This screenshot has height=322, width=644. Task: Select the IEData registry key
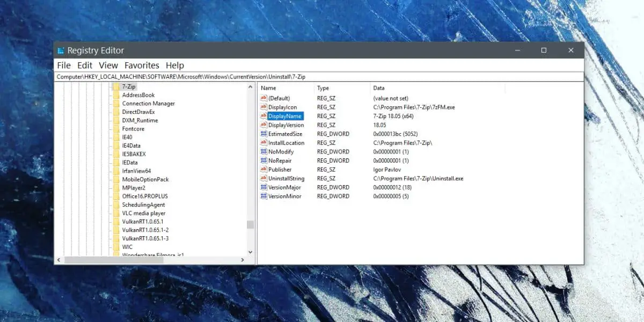tap(130, 163)
